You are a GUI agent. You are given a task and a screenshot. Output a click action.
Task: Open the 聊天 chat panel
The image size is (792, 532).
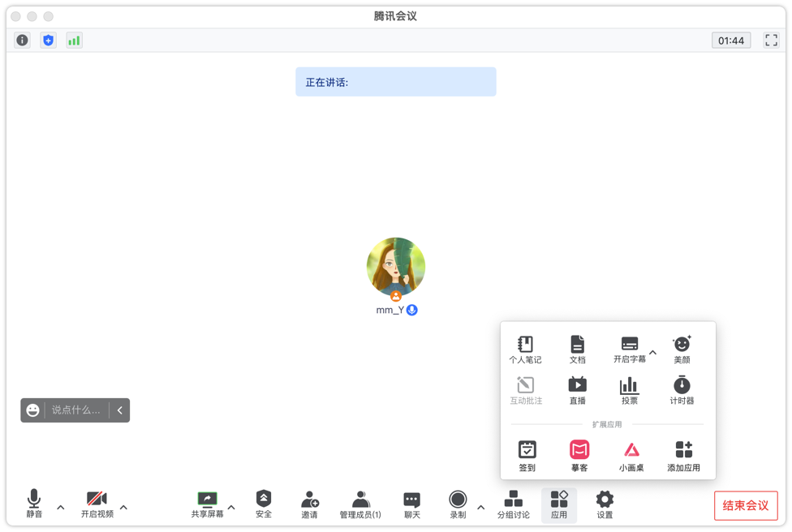[x=412, y=504]
